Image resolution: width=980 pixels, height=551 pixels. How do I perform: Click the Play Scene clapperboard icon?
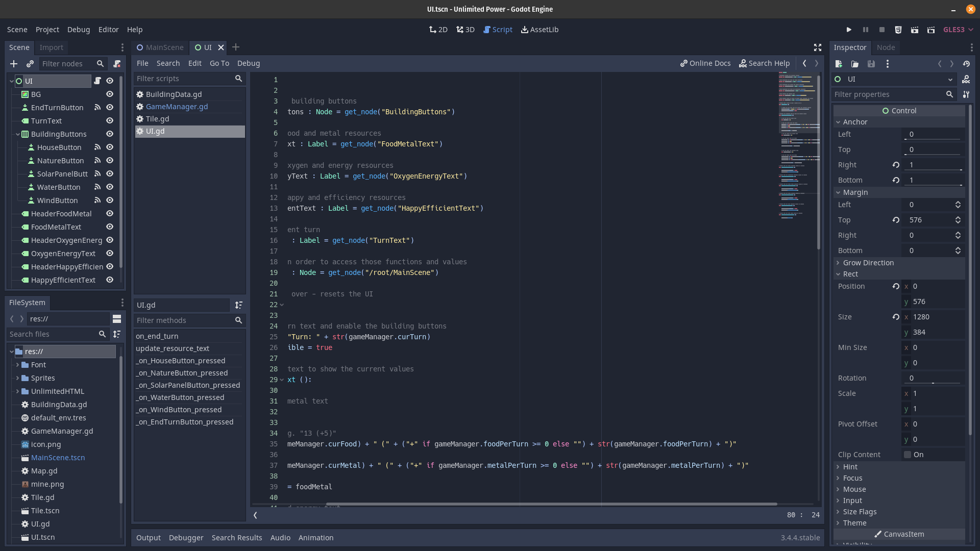(x=914, y=30)
